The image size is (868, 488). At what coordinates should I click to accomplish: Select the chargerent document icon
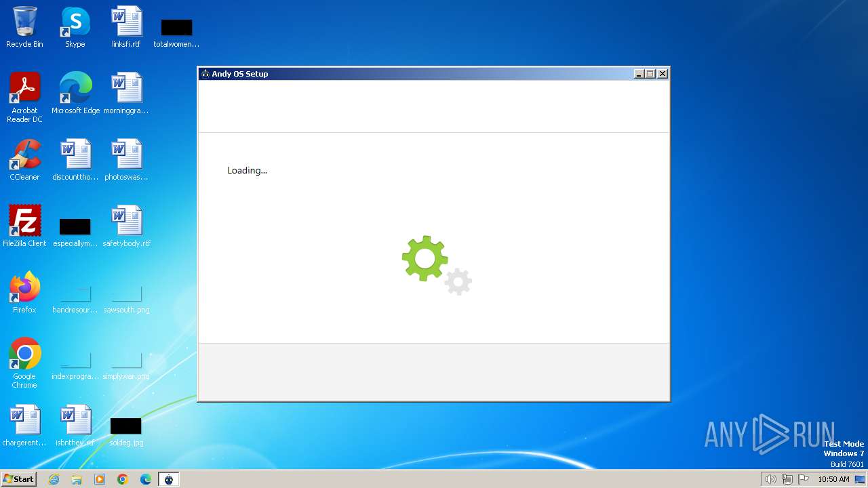[x=24, y=425]
